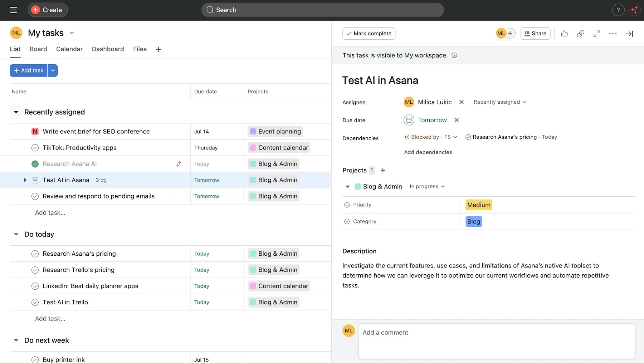The width and height of the screenshot is (644, 363).
Task: Click Category field icon
Action: pos(347,221)
